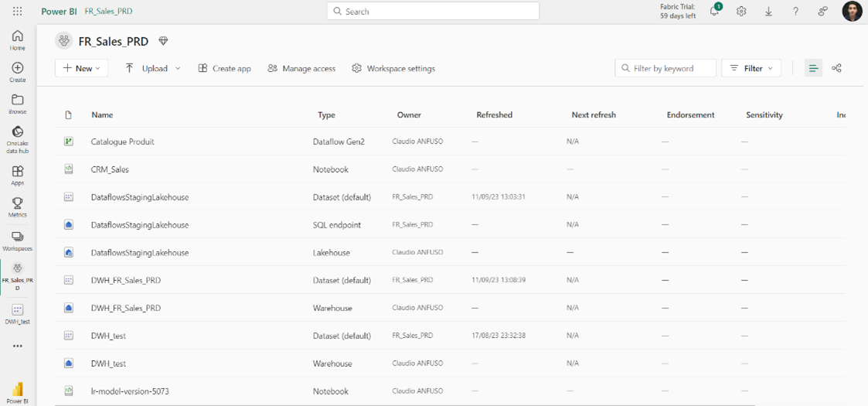The width and height of the screenshot is (868, 406).
Task: Open the user profile avatar
Action: tap(852, 11)
